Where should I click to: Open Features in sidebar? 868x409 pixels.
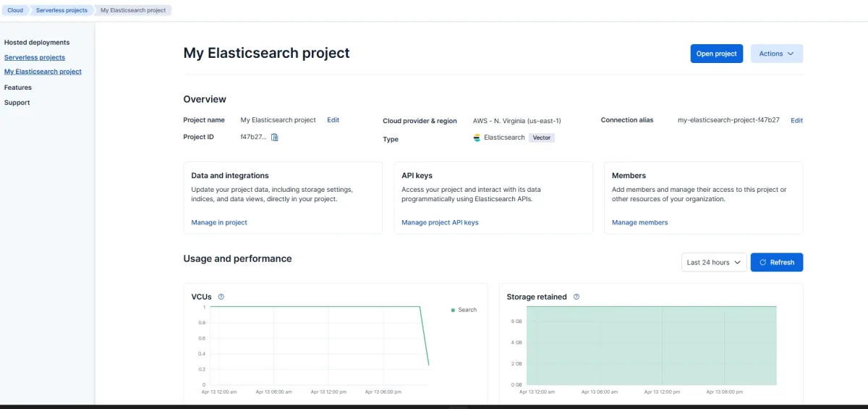[18, 88]
